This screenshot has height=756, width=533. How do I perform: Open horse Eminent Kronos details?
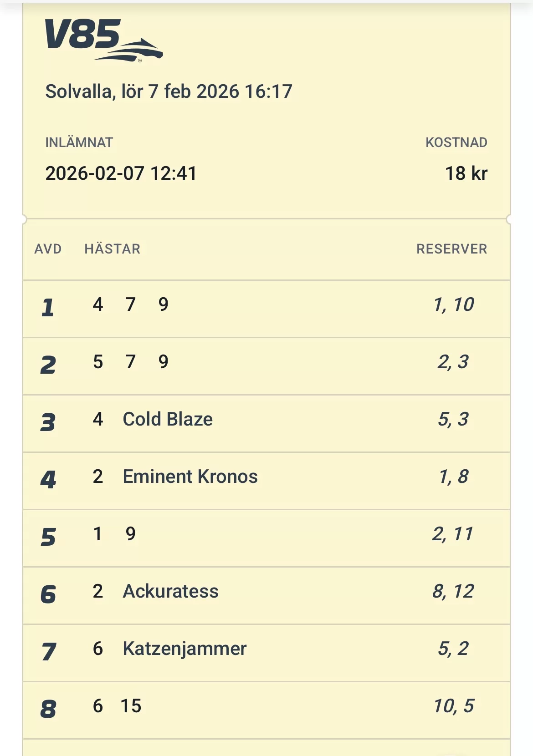tap(190, 477)
